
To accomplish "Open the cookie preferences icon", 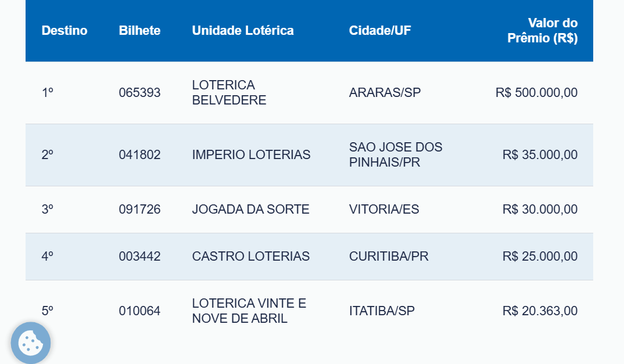I will pos(31,343).
